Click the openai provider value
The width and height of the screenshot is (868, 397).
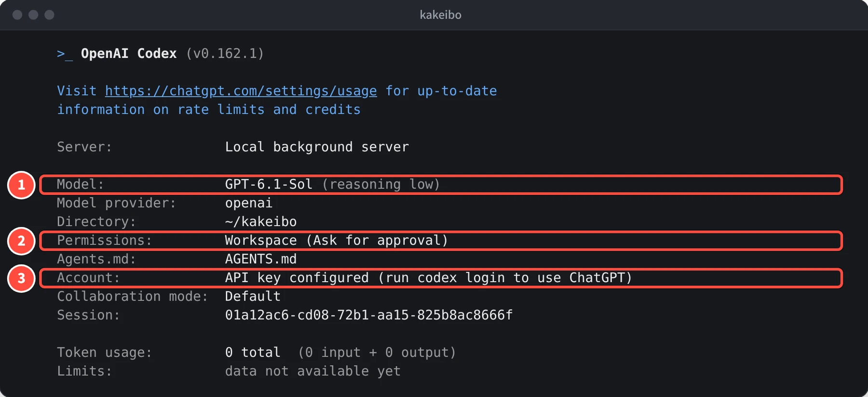click(249, 204)
